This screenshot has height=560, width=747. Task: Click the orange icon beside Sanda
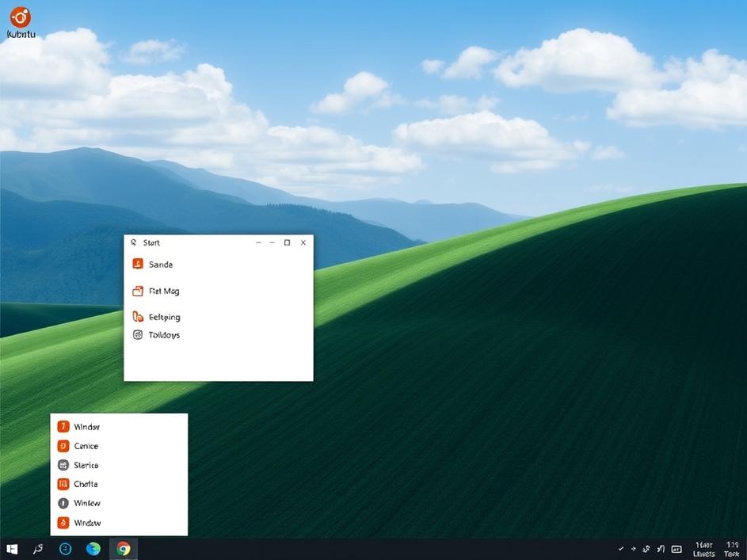[x=138, y=265]
